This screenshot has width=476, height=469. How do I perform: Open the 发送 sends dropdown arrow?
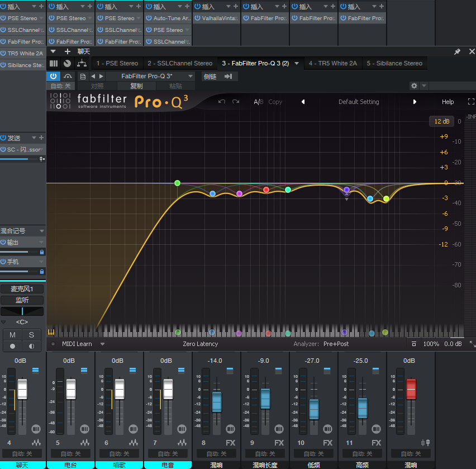[34, 138]
